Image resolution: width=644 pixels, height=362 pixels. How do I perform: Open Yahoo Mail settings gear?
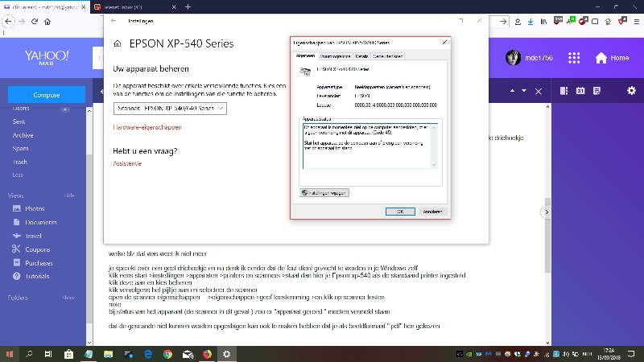point(631,91)
